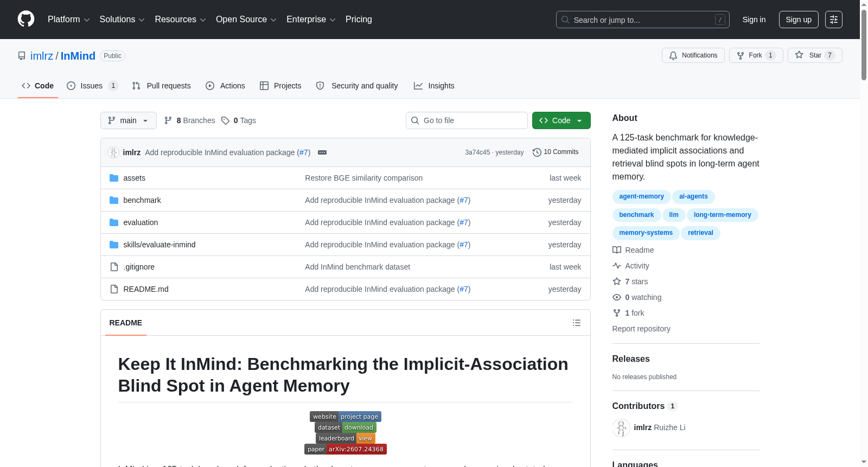Switch to Security and quality tab
The width and height of the screenshot is (868, 467).
tap(357, 86)
